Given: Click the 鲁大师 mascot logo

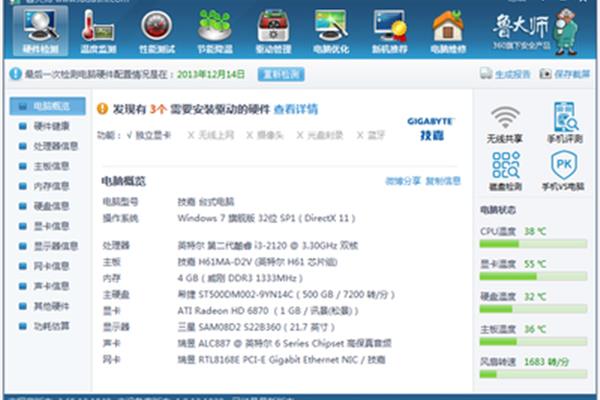Looking at the screenshot, I should pyautogui.click(x=536, y=31).
